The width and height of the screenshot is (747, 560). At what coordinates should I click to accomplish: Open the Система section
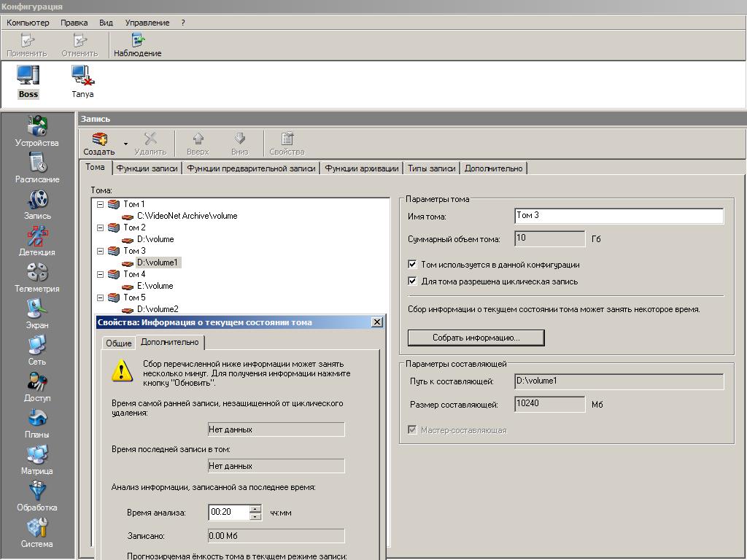37,533
